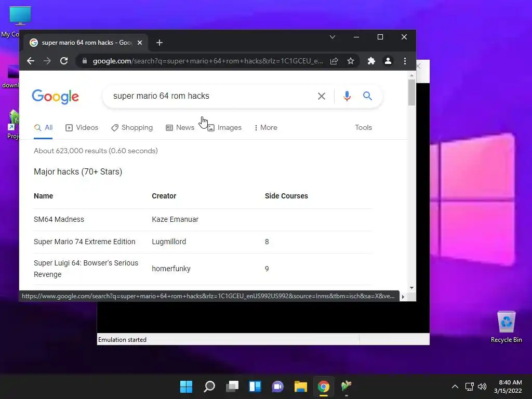Click Emulation started in emulator status bar
The height and width of the screenshot is (399, 532).
click(x=122, y=340)
